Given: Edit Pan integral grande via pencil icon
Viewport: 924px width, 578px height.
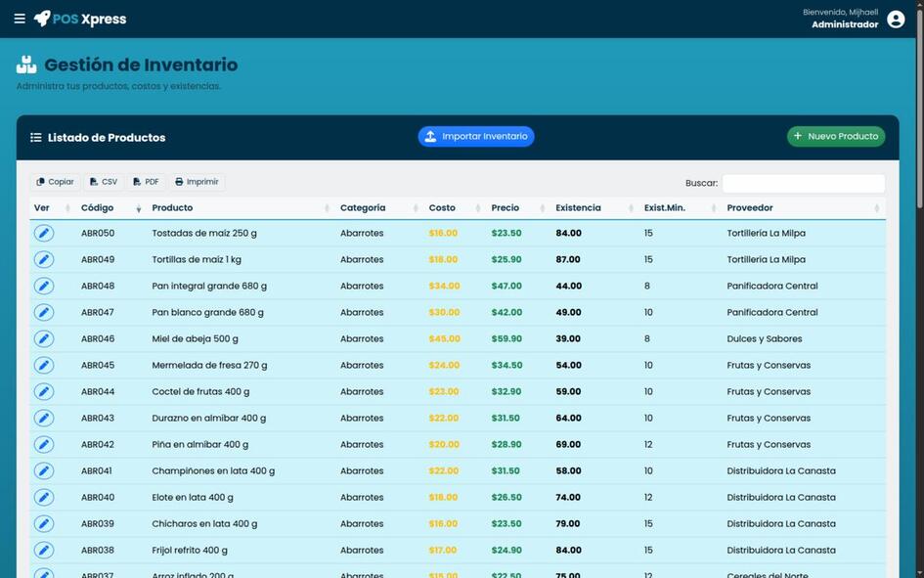Looking at the screenshot, I should 44,286.
